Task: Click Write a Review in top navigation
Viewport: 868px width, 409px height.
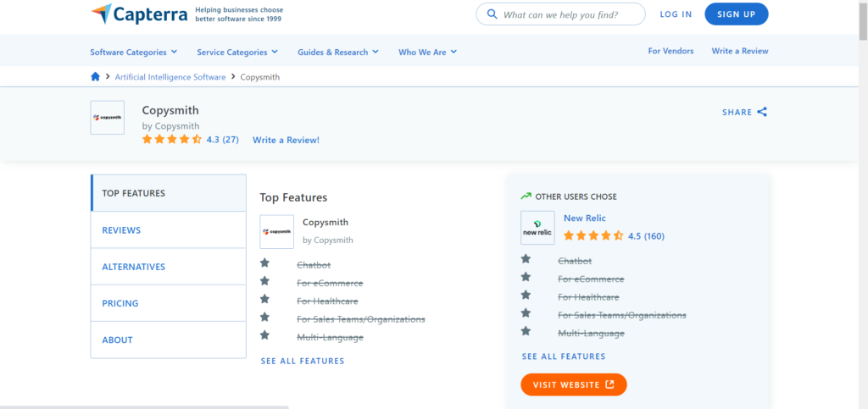Action: click(740, 51)
